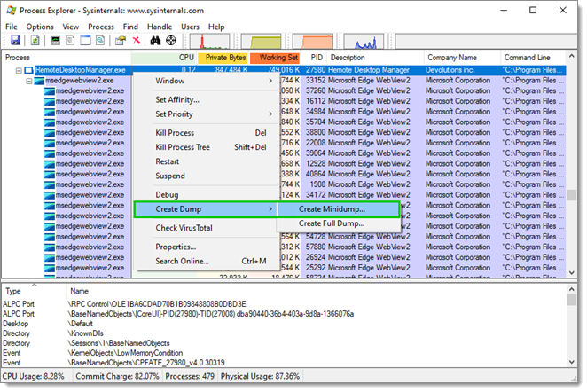Select Kill Process Tree menu entry
The image size is (587, 392).
pyautogui.click(x=207, y=147)
